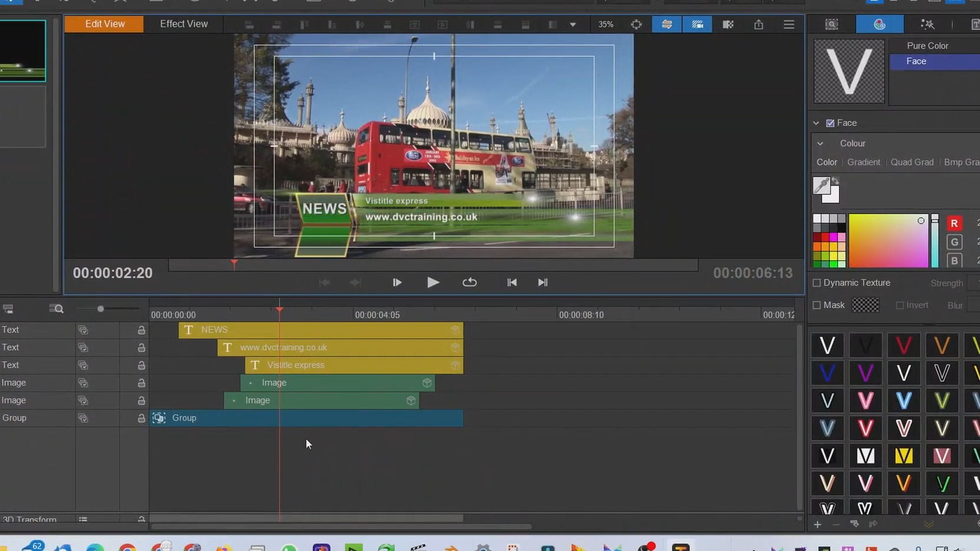The height and width of the screenshot is (551, 980).
Task: Toggle loop playback icon
Action: coord(470,283)
